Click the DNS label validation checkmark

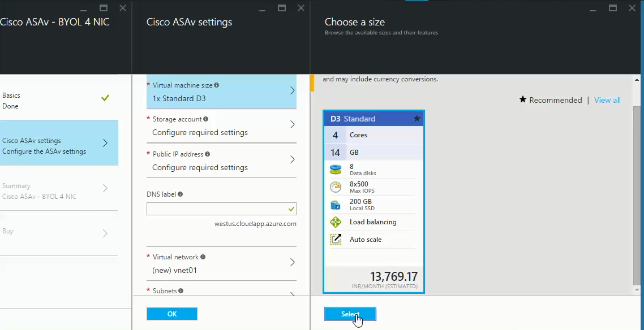291,209
